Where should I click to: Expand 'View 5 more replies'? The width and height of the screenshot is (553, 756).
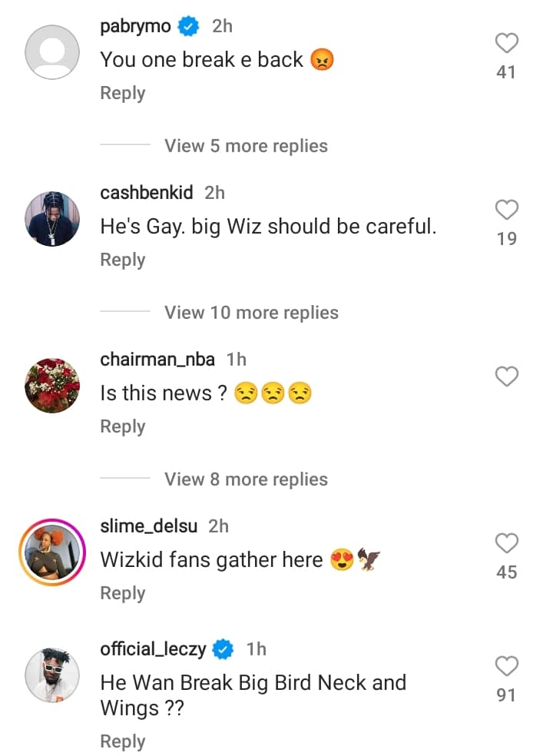pyautogui.click(x=246, y=146)
